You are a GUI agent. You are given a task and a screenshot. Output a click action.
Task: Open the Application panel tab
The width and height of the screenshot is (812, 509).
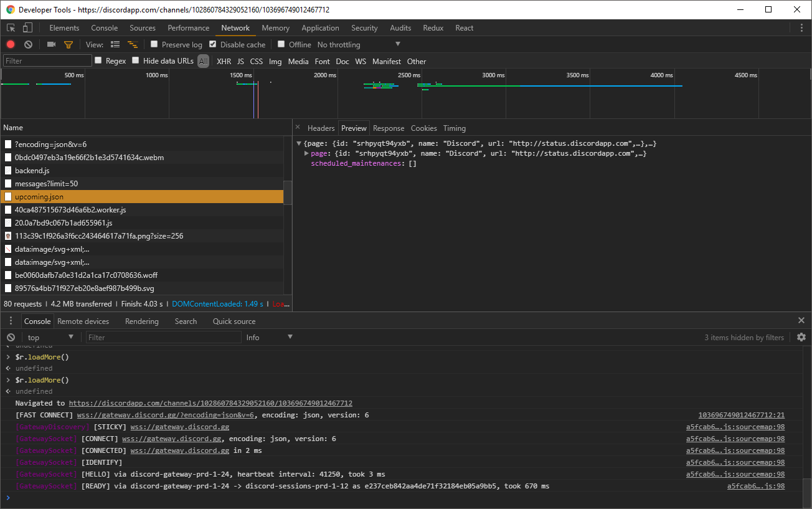[320, 28]
